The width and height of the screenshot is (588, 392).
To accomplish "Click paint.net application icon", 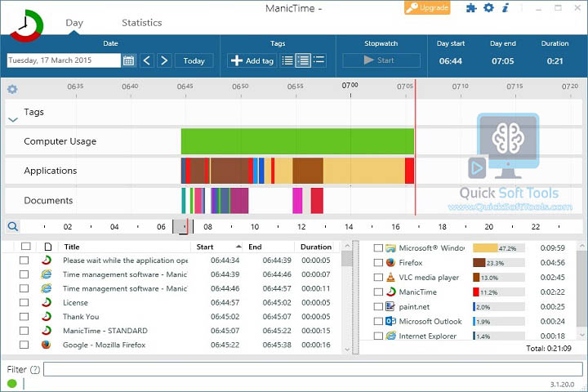I will tap(390, 306).
